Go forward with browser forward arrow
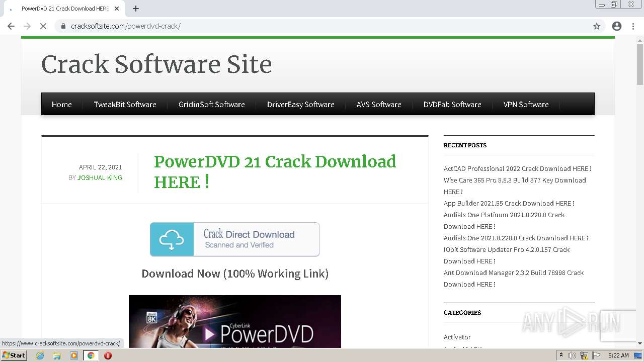This screenshot has height=362, width=644. click(27, 26)
